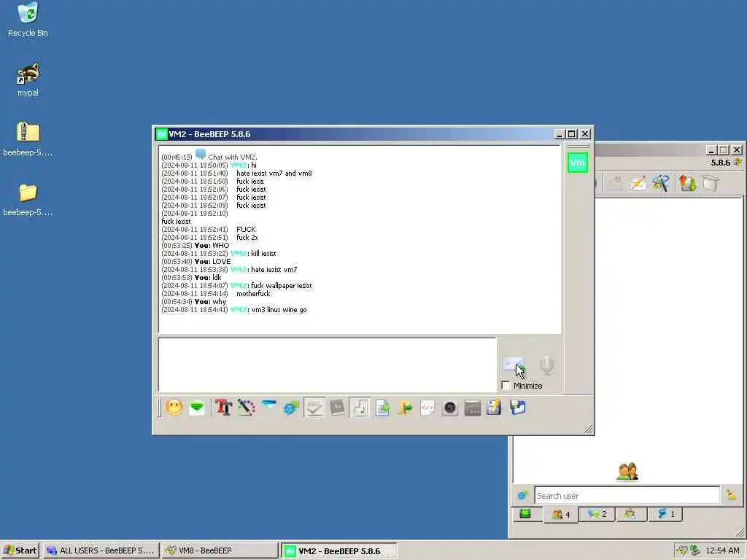Switch to VM8 - BeeBEEP taskbar window
747x560 pixels.
219,551
